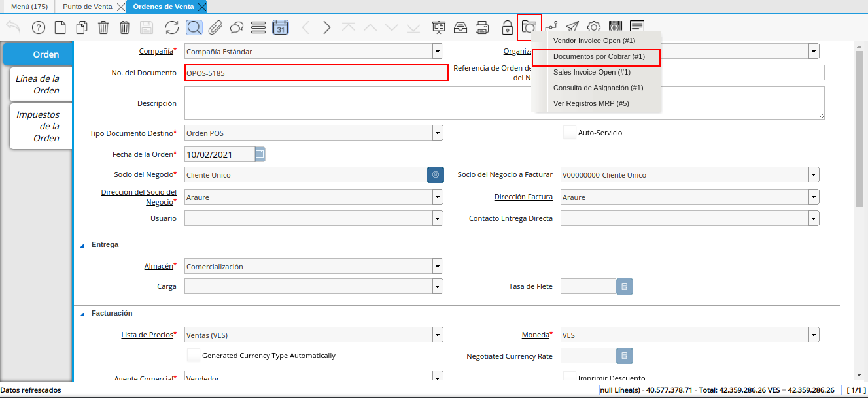Click the calendar history toolbar icon
This screenshot has width=868, height=398.
tap(280, 27)
